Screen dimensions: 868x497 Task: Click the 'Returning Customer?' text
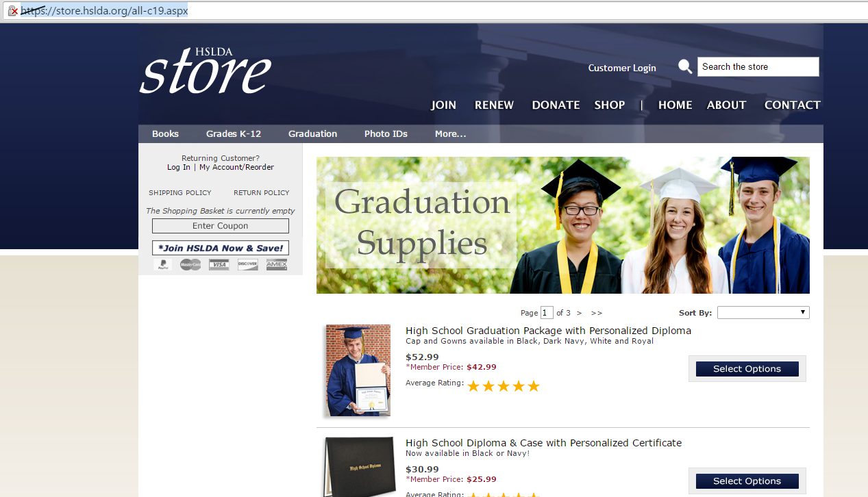coord(221,158)
